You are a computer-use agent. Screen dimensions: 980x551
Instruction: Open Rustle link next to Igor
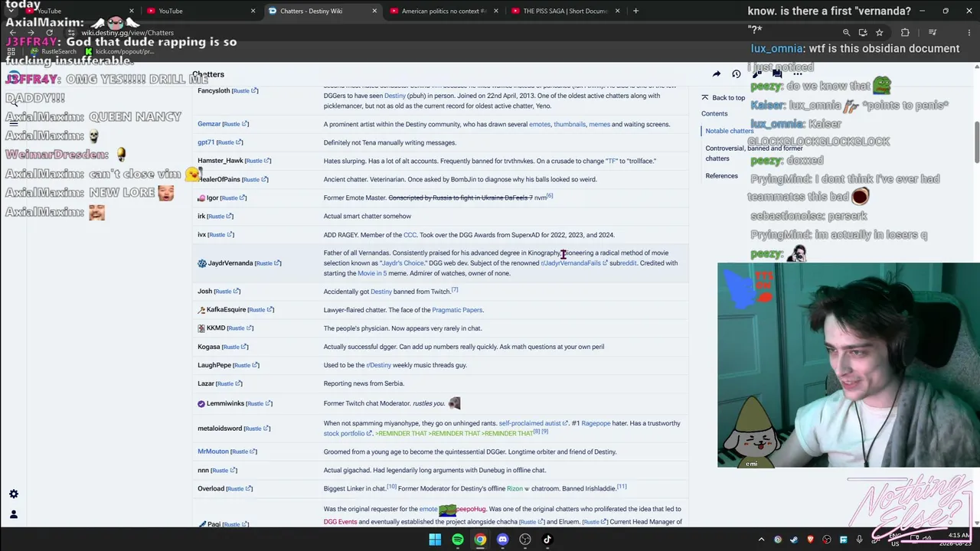click(234, 198)
